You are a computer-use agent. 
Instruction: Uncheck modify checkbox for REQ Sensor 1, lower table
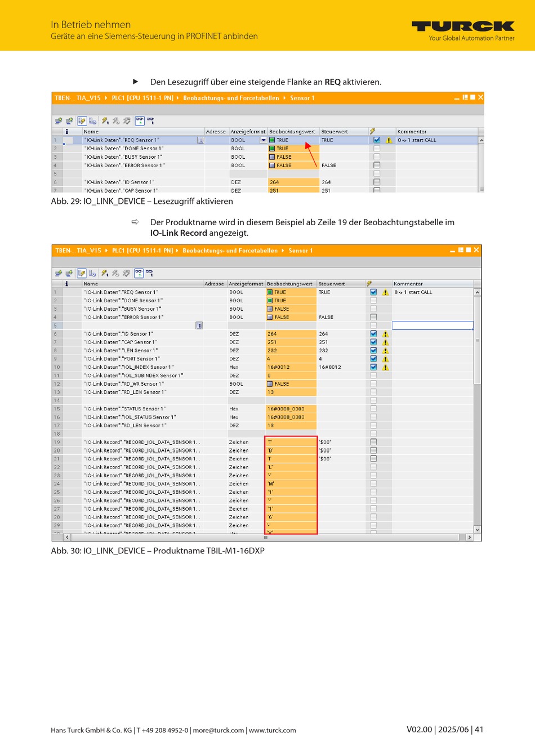(373, 292)
